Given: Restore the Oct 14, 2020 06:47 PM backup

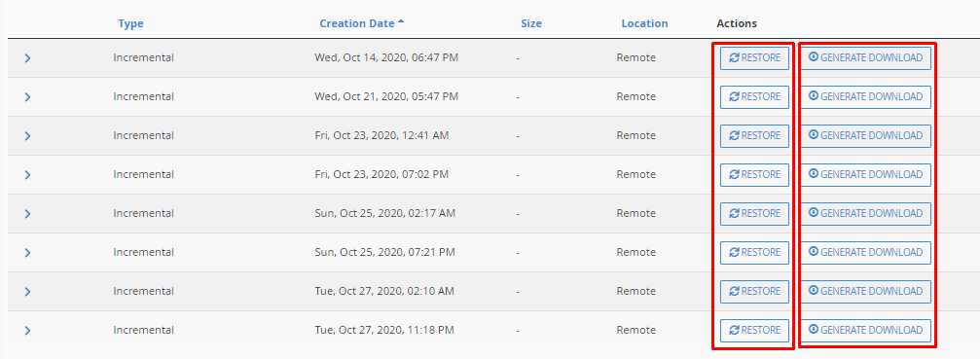Looking at the screenshot, I should [754, 58].
